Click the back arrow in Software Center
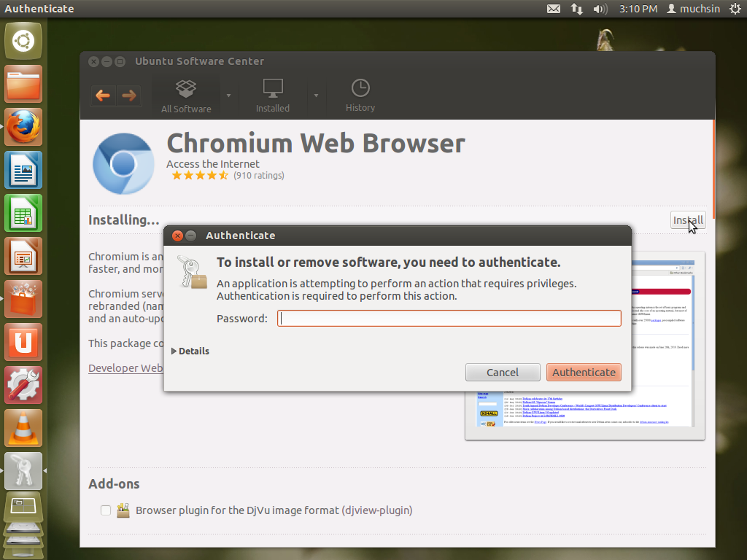The height and width of the screenshot is (560, 747). pos(103,96)
